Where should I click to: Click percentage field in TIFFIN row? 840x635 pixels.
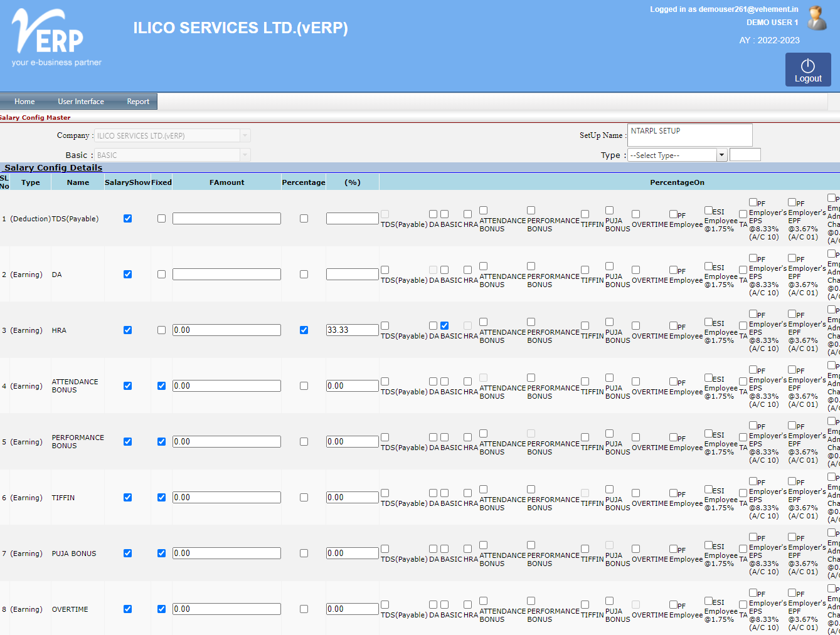tap(353, 497)
